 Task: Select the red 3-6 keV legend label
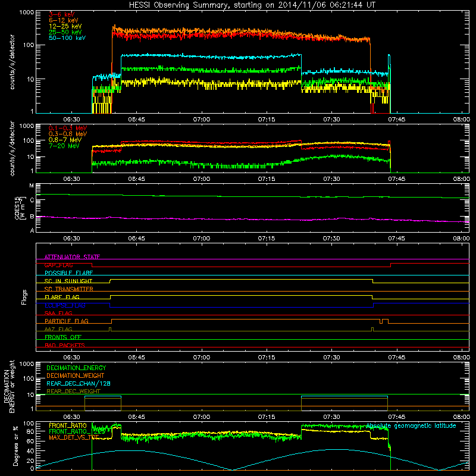click(62, 14)
